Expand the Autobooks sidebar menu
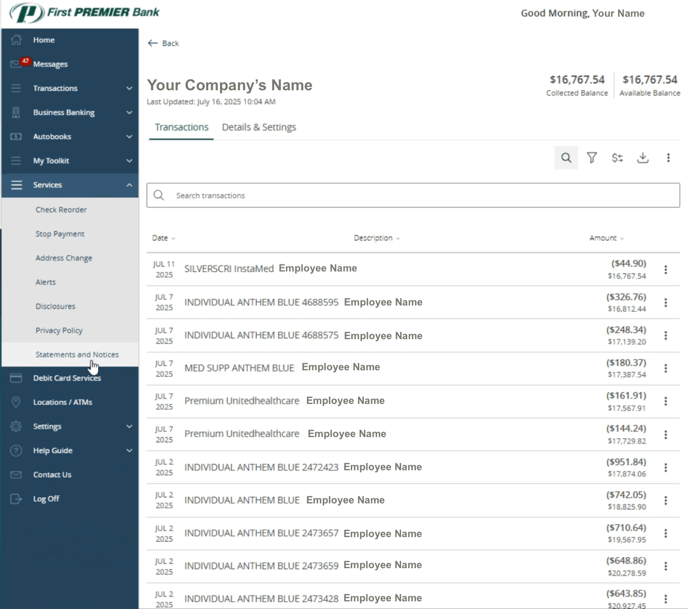 (70, 136)
